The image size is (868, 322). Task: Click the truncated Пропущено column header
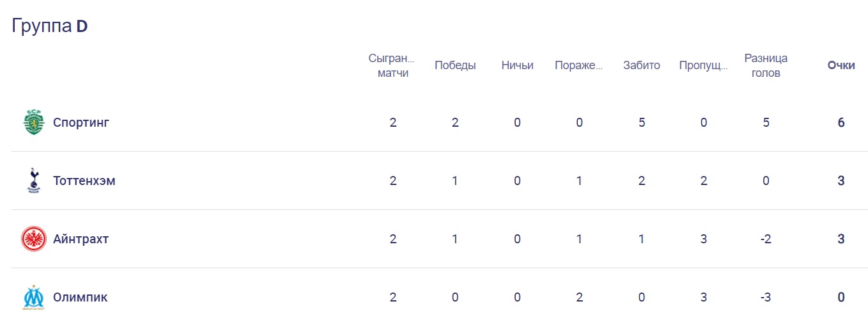click(x=704, y=65)
